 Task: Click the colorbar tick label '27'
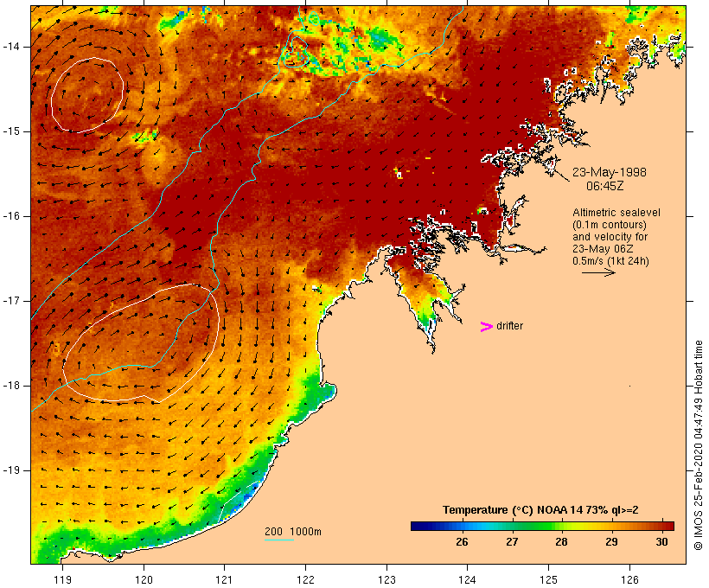coord(512,541)
